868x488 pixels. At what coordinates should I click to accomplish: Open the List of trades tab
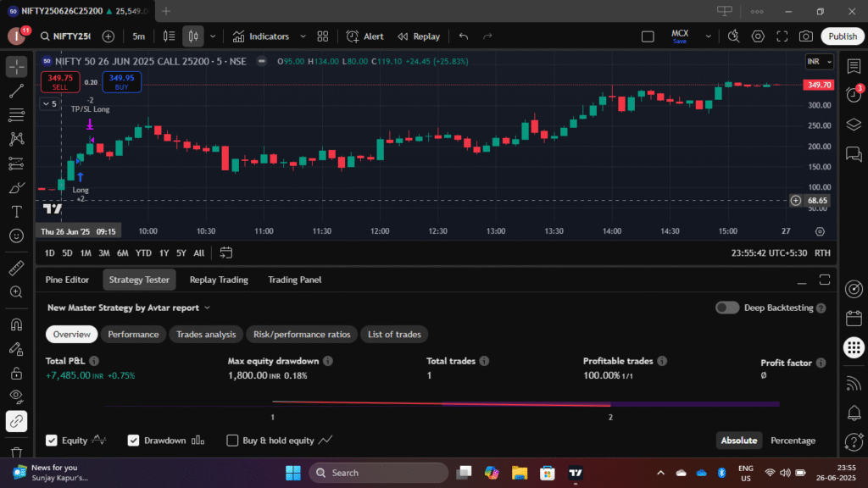pos(394,334)
